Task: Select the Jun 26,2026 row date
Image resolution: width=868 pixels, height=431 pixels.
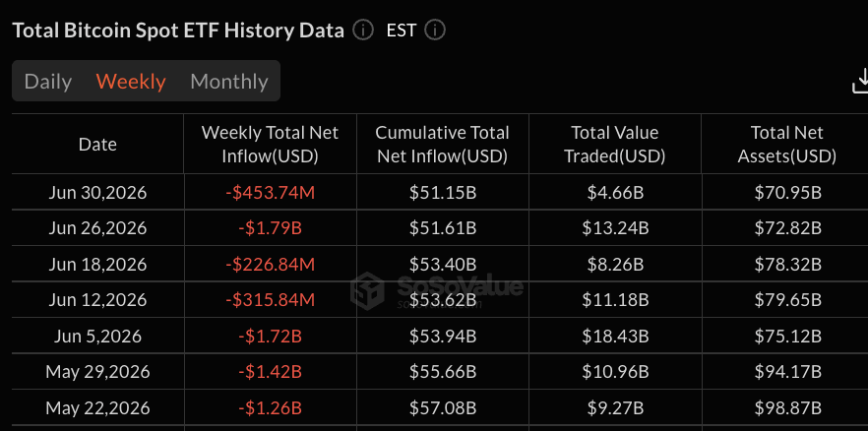Action: 98,228
